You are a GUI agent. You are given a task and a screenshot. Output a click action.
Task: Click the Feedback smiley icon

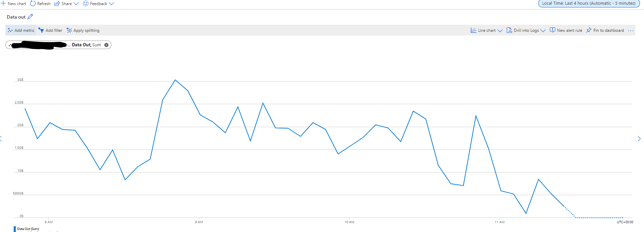[86, 3]
